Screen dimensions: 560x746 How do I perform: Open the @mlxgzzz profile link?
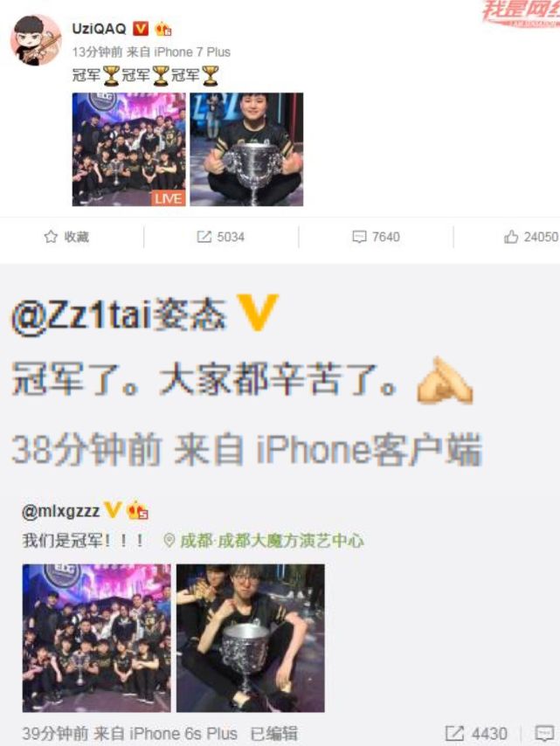[x=60, y=511]
